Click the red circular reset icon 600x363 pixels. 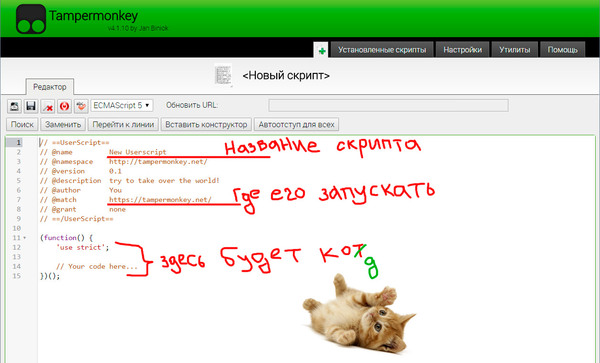point(64,106)
